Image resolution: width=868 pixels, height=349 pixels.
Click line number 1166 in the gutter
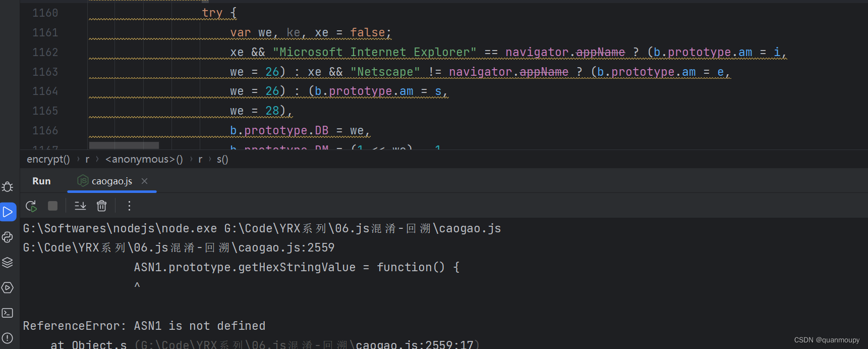(x=45, y=130)
